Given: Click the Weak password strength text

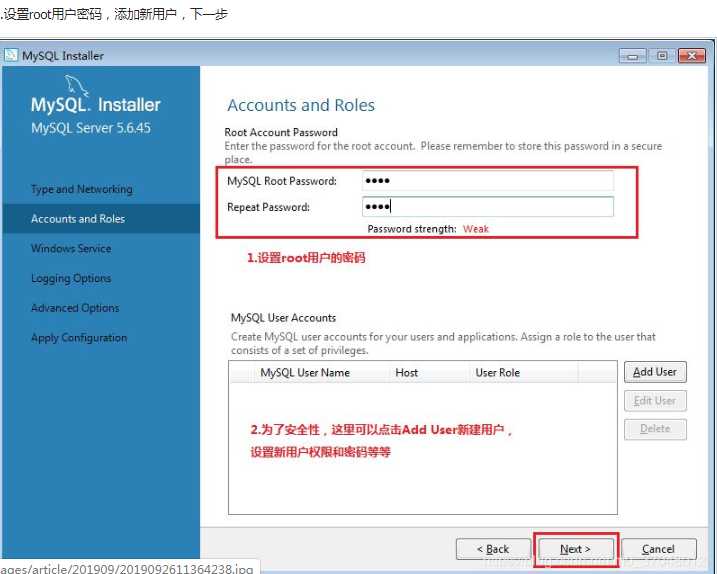Looking at the screenshot, I should (476, 229).
